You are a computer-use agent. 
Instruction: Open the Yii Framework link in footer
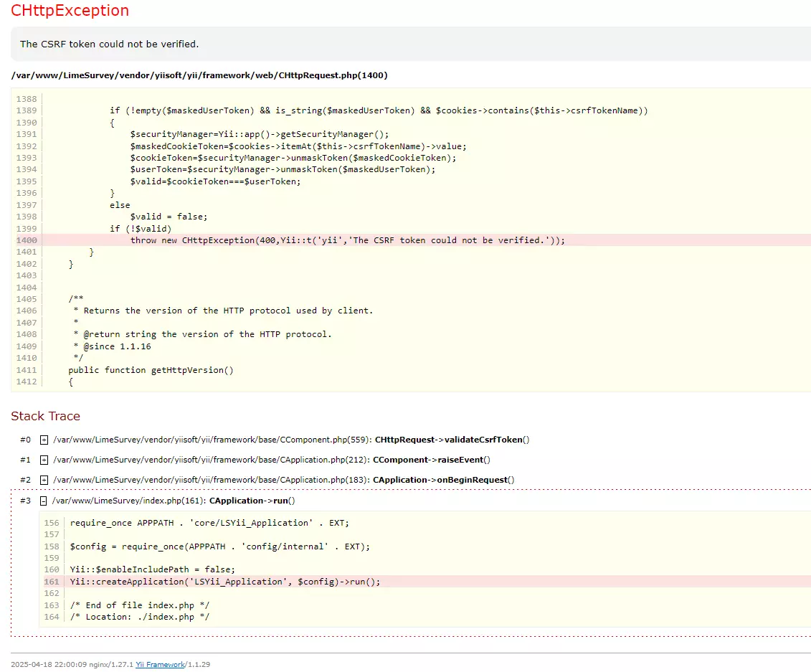[x=160, y=665]
